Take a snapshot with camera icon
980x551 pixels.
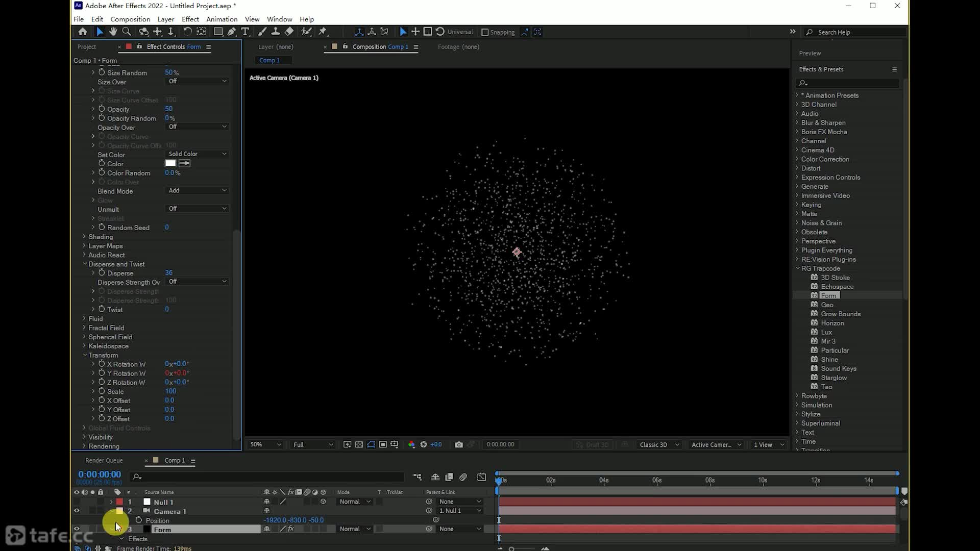click(459, 444)
